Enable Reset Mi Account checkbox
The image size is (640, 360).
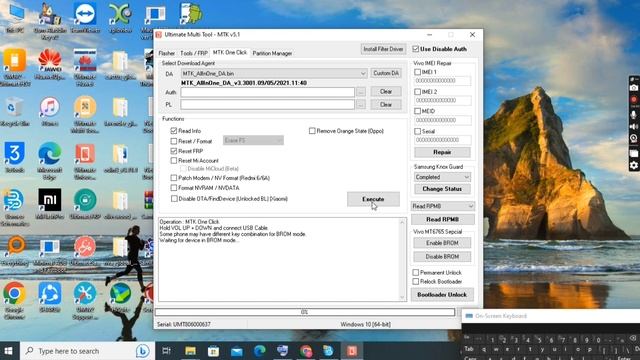point(173,161)
